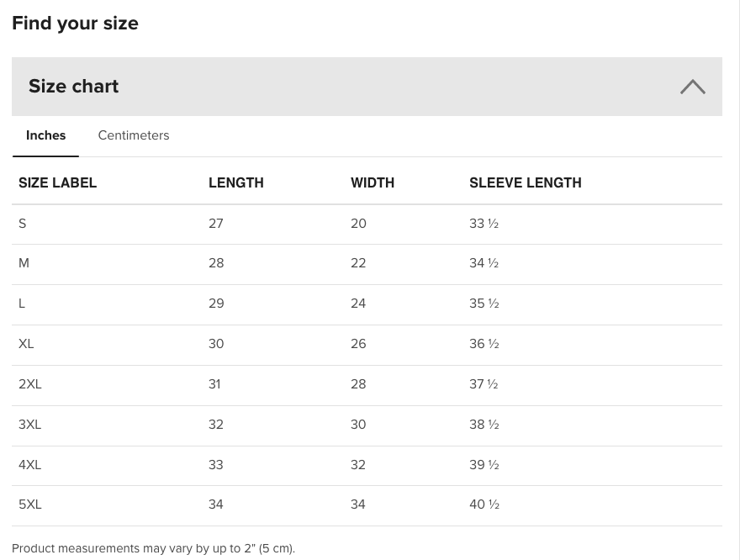Select the M size row label
The width and height of the screenshot is (740, 560).
click(x=24, y=263)
